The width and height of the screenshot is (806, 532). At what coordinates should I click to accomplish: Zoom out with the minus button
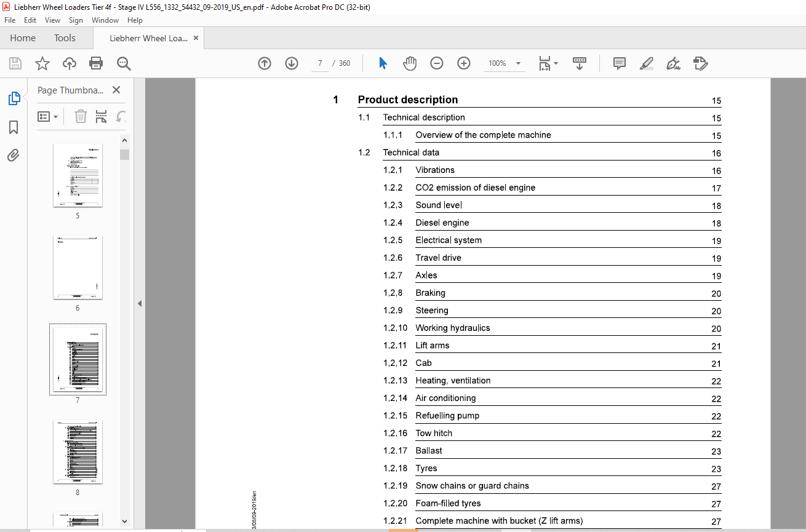click(437, 63)
